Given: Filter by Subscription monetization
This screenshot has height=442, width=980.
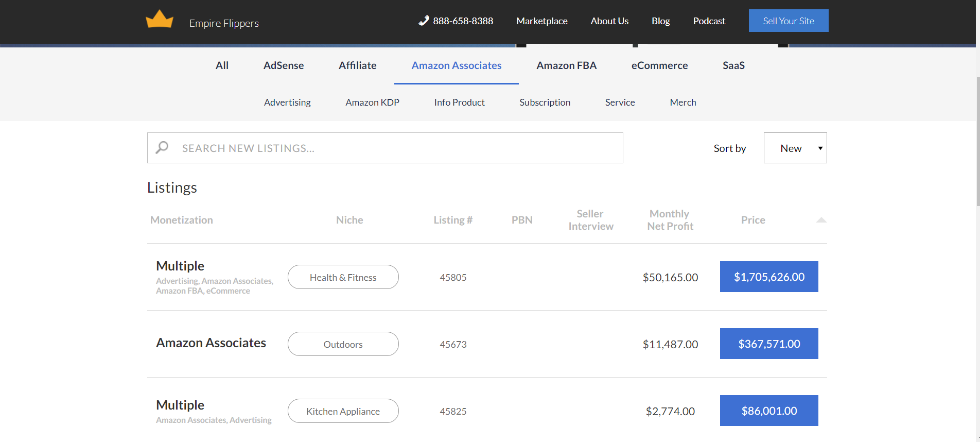Looking at the screenshot, I should [545, 103].
